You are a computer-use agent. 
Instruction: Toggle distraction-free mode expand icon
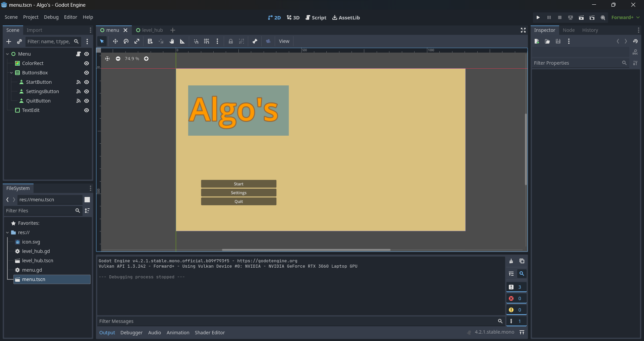(x=523, y=30)
